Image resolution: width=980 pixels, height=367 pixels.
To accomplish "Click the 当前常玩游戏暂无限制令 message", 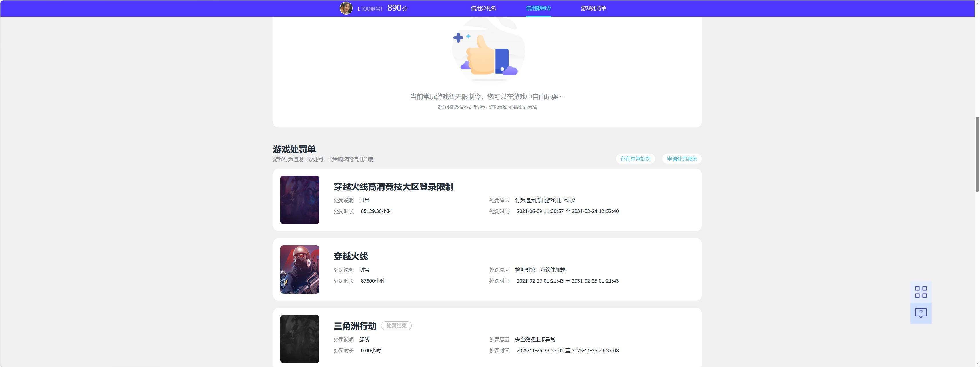I will click(487, 97).
